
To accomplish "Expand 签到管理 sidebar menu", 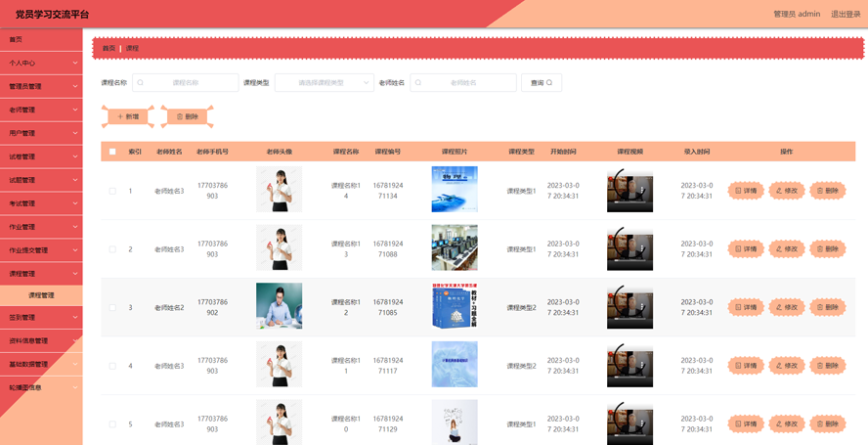I will click(x=41, y=318).
